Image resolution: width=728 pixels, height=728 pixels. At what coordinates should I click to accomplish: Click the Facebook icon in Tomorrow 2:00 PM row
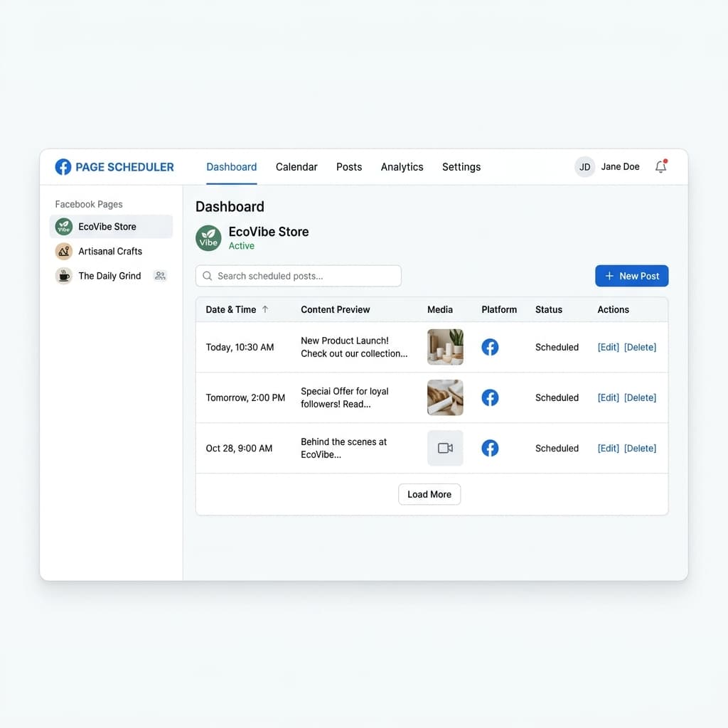490,397
